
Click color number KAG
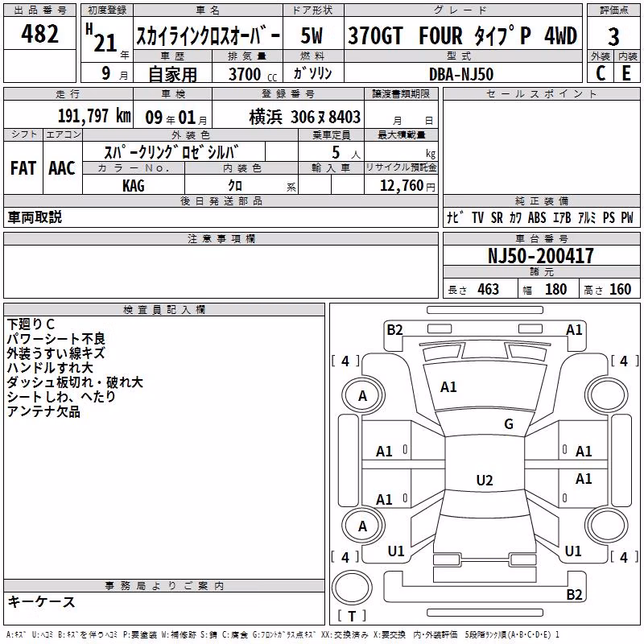point(134,186)
